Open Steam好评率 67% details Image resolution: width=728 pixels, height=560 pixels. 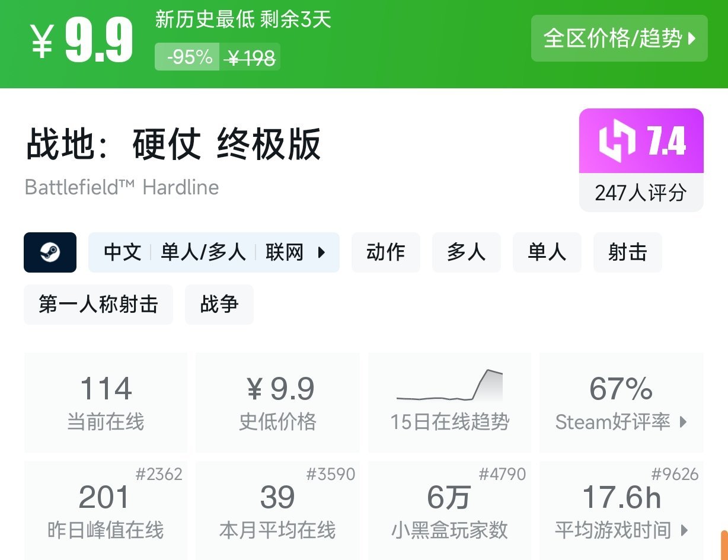click(x=621, y=403)
